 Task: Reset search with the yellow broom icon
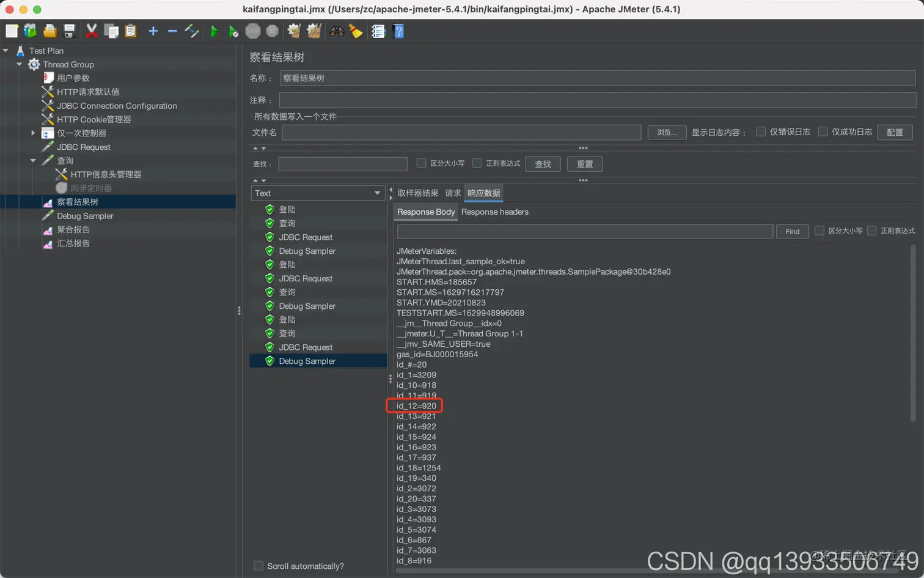[356, 31]
